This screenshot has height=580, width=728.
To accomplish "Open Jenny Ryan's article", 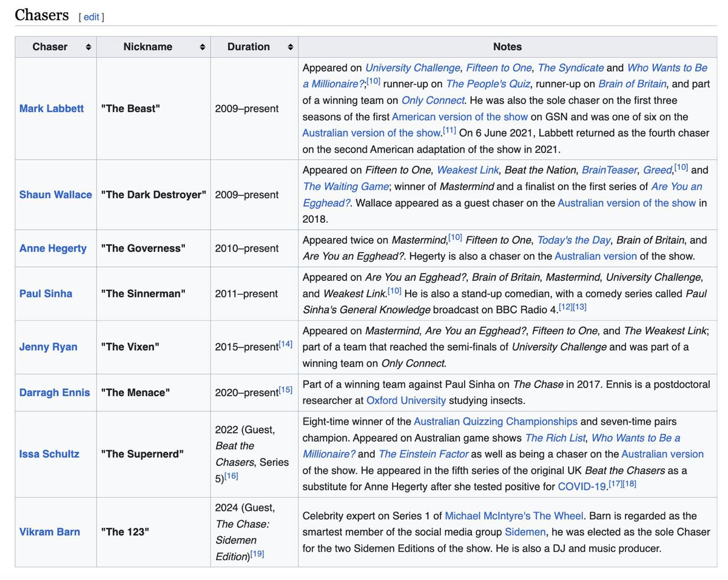I will pos(49,347).
